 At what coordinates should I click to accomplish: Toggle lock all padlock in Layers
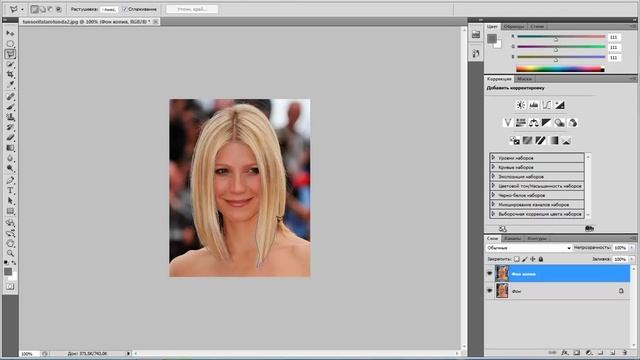click(541, 259)
